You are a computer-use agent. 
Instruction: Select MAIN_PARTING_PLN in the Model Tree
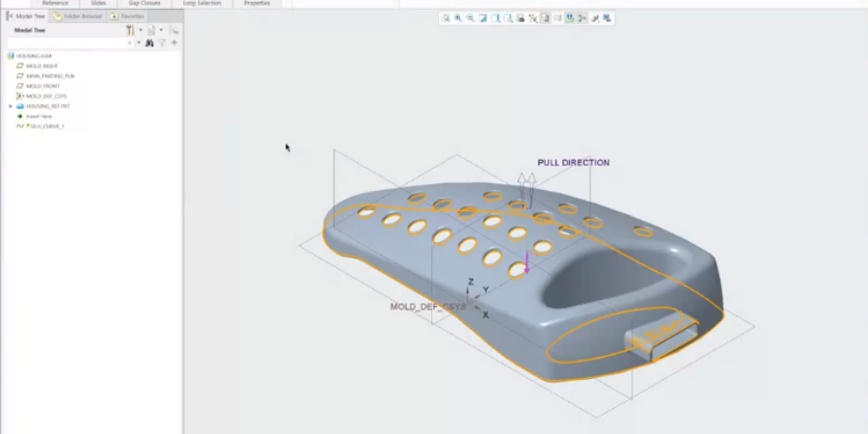[49, 75]
